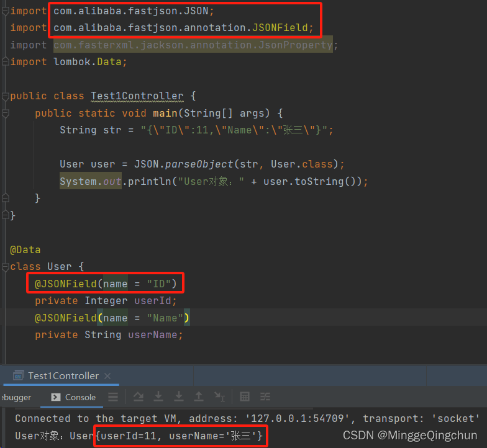Close the Test1Controller debug tab
Viewport: 487px width, 448px height.
[x=107, y=376]
